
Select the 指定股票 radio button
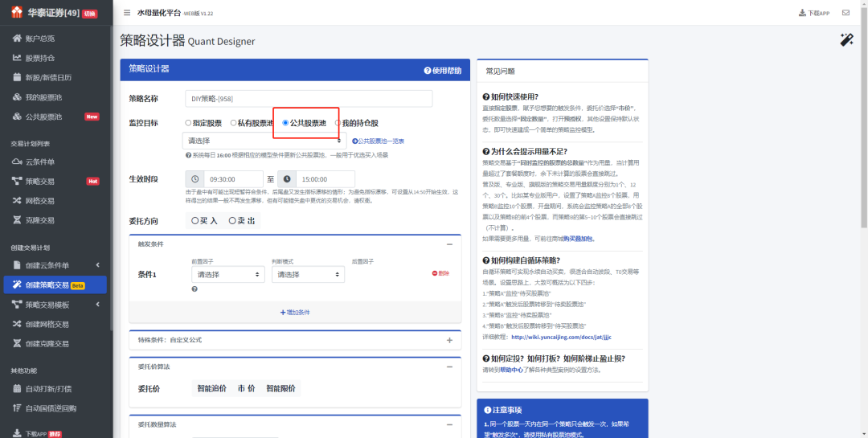coord(188,123)
